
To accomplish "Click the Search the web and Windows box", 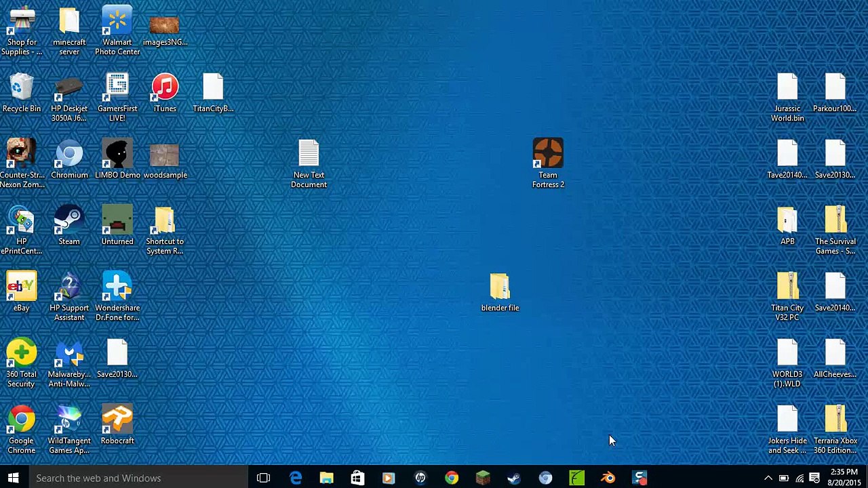I will 138,478.
